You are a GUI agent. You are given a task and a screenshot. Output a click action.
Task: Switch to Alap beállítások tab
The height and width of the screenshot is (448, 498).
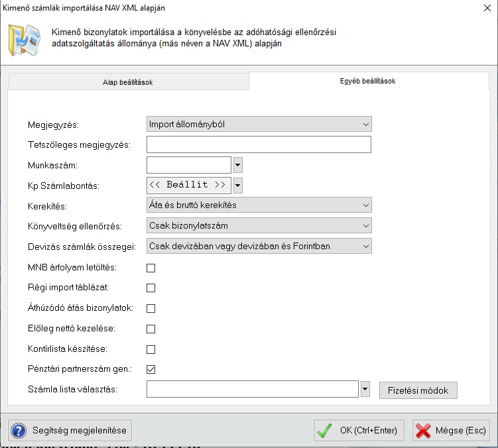128,82
